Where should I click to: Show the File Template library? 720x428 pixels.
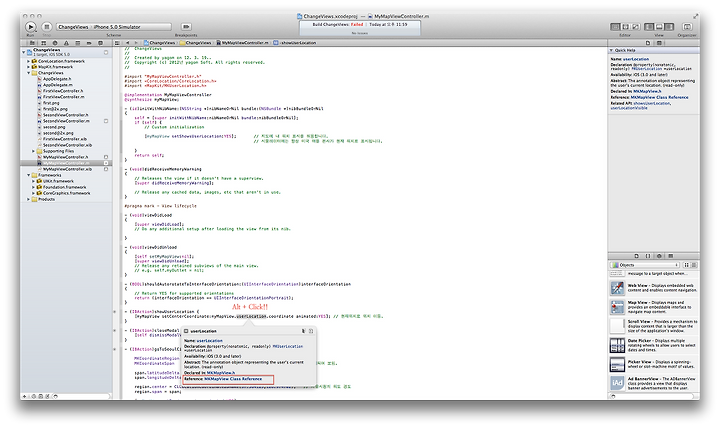click(x=636, y=256)
